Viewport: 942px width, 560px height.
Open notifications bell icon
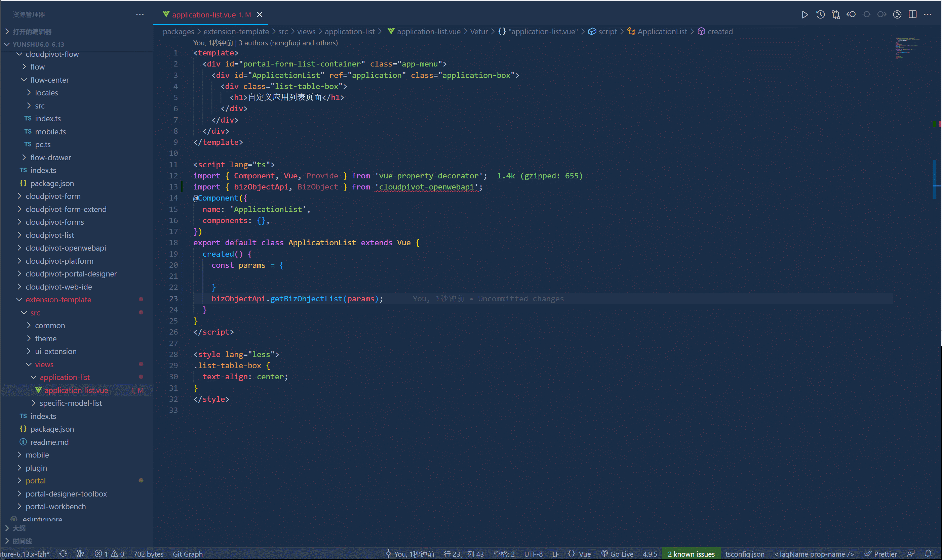[x=929, y=554]
